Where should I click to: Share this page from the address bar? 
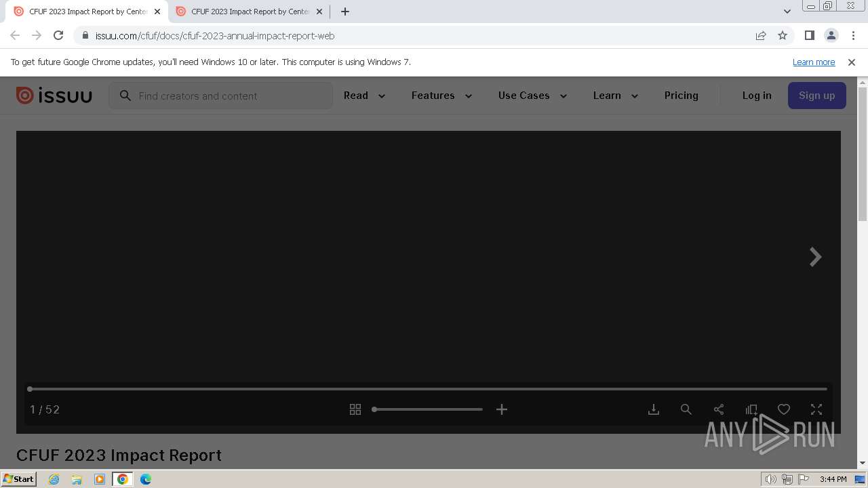pos(761,35)
